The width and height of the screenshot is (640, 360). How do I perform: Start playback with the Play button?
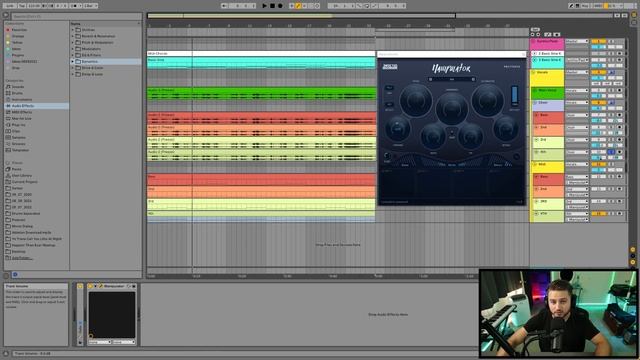pos(264,6)
